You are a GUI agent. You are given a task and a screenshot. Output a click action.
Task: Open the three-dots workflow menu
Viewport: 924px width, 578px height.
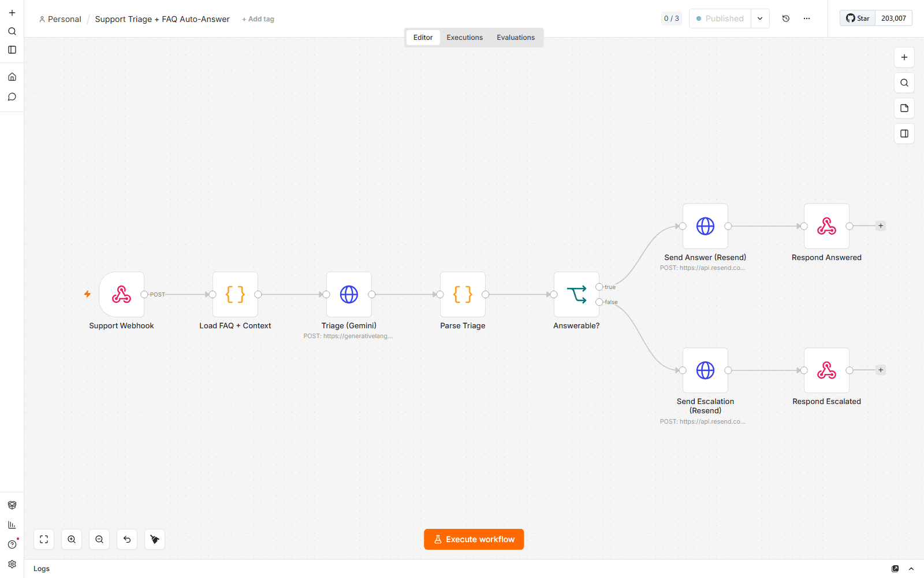pyautogui.click(x=807, y=18)
